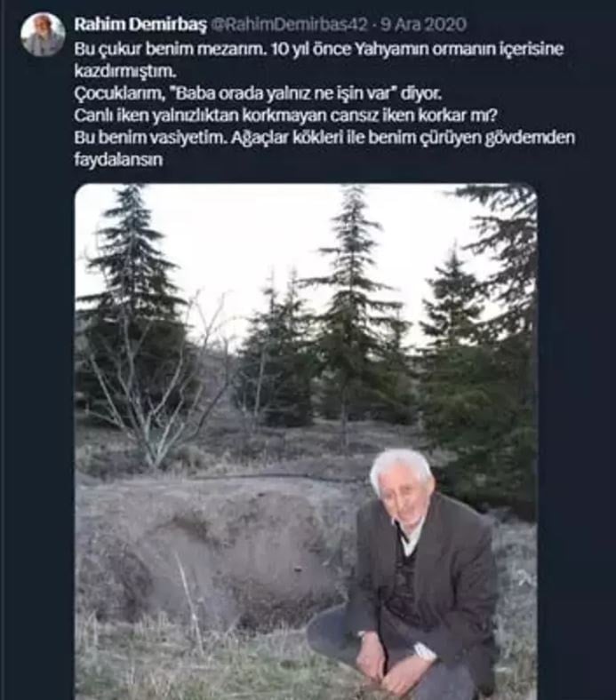616x700 pixels.
Task: Click the word "kazdırmıştım." in the tweet
Action: point(126,71)
